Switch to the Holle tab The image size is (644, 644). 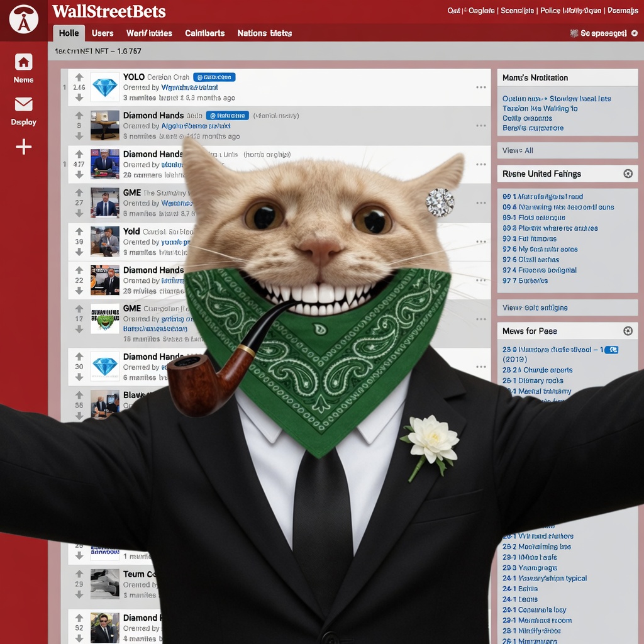(69, 33)
